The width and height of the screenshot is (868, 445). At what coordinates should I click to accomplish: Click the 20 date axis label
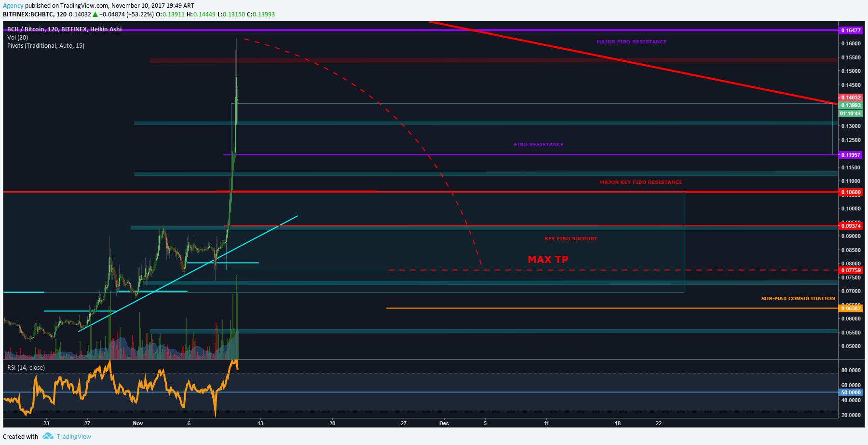332,423
